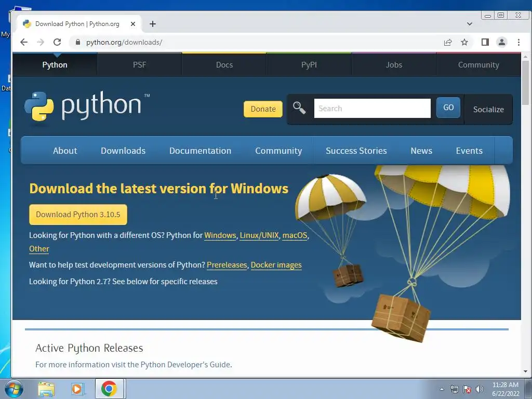Open the Prereleases link
This screenshot has height=399, width=532.
tap(227, 265)
